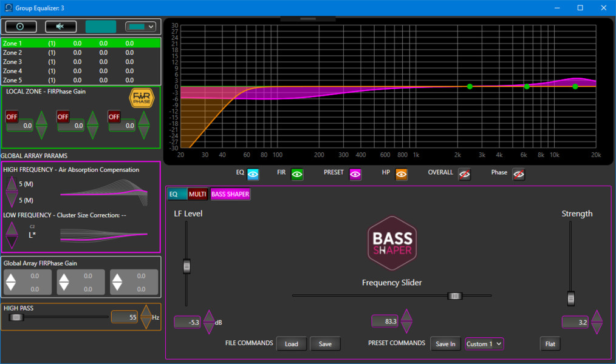Screen dimensions: 616x364
Task: Select Zone 3 in the zone list
Action: pyautogui.click(x=13, y=62)
